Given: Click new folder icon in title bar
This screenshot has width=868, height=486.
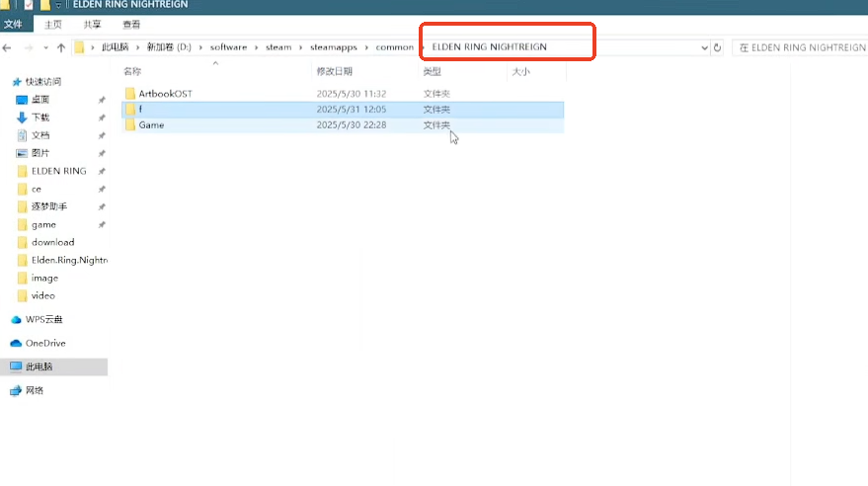Looking at the screenshot, I should pos(44,5).
